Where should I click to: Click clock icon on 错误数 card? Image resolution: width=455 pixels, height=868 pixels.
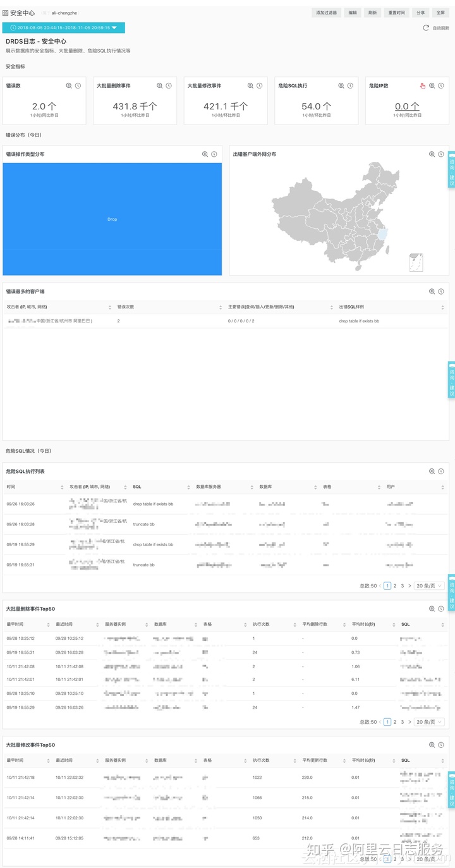tap(78, 85)
